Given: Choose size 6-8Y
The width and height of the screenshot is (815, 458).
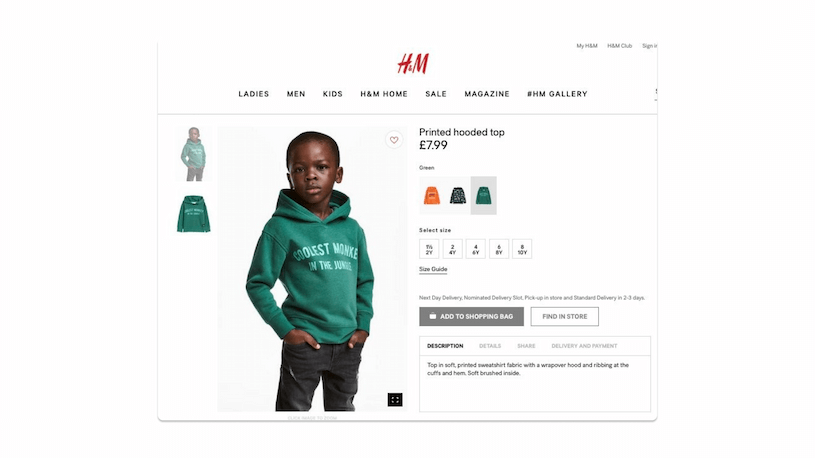Looking at the screenshot, I should pyautogui.click(x=499, y=249).
